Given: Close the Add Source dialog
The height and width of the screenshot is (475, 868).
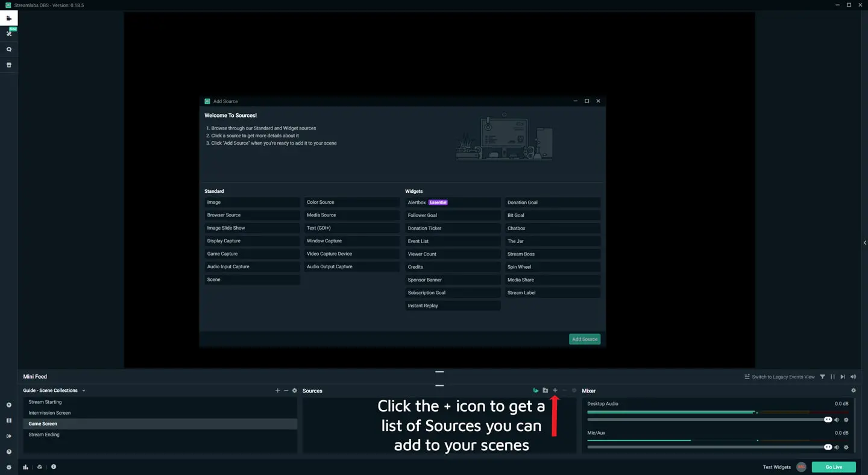Looking at the screenshot, I should click(x=598, y=101).
